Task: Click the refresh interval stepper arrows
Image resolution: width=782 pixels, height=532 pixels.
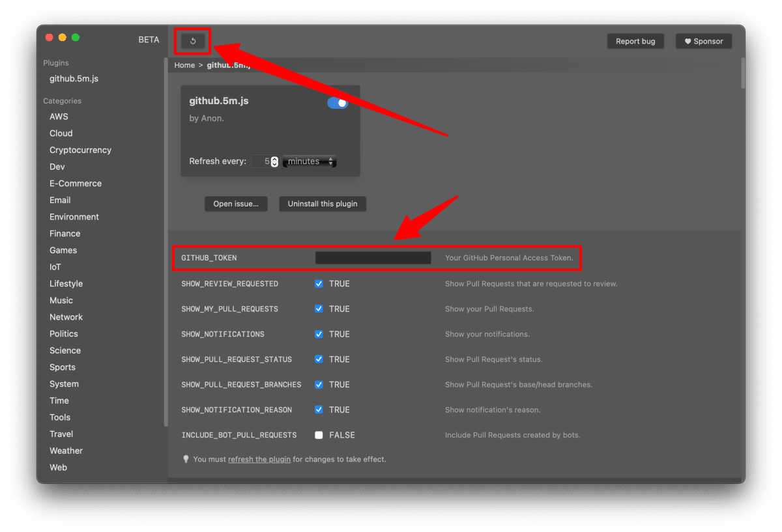Action: click(x=274, y=161)
